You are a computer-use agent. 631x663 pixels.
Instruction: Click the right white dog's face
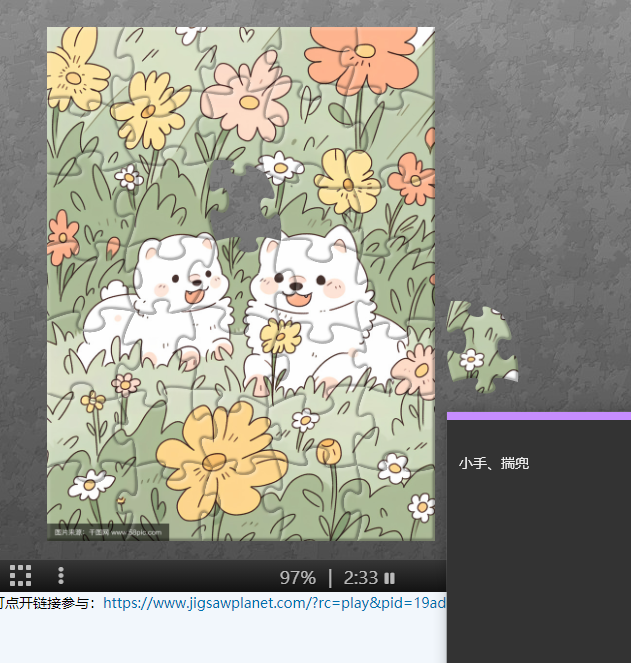[297, 281]
